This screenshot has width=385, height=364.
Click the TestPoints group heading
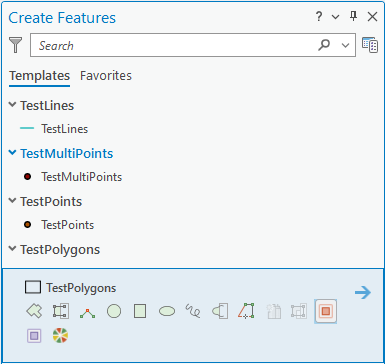(51, 202)
